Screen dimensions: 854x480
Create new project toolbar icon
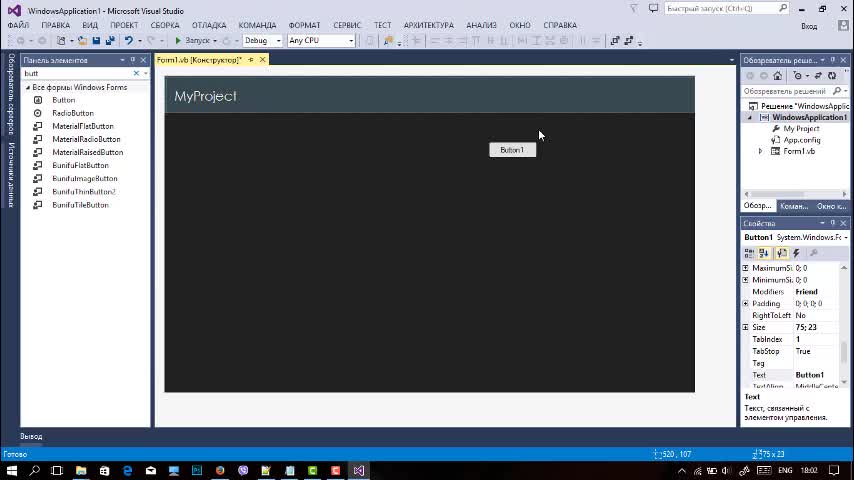61,40
